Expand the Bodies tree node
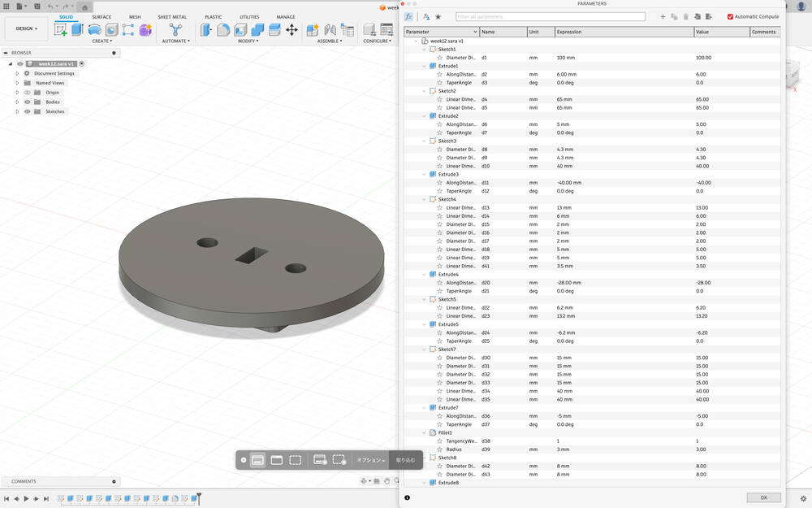The image size is (812, 508). point(17,102)
